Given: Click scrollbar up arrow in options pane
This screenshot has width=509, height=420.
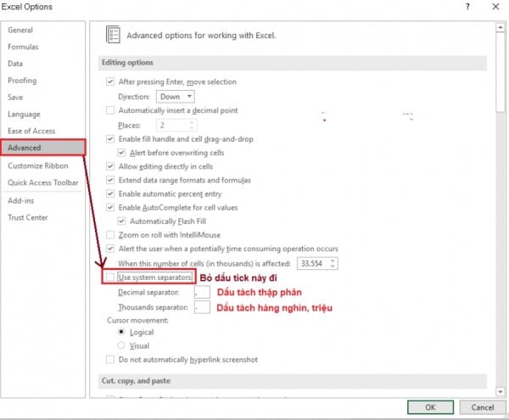Looking at the screenshot, I should pyautogui.click(x=501, y=28).
